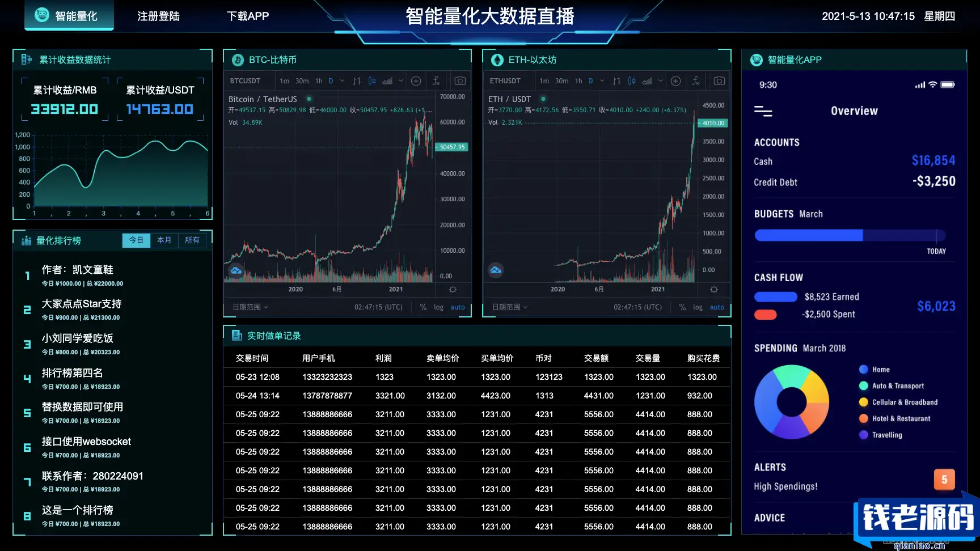
Task: Toggle log scale on BTC chart
Action: pos(438,307)
